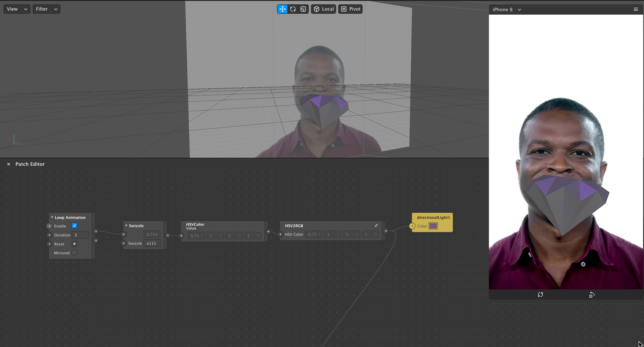
Task: Collapse the Swizzle patch triangle
Action: (x=126, y=226)
